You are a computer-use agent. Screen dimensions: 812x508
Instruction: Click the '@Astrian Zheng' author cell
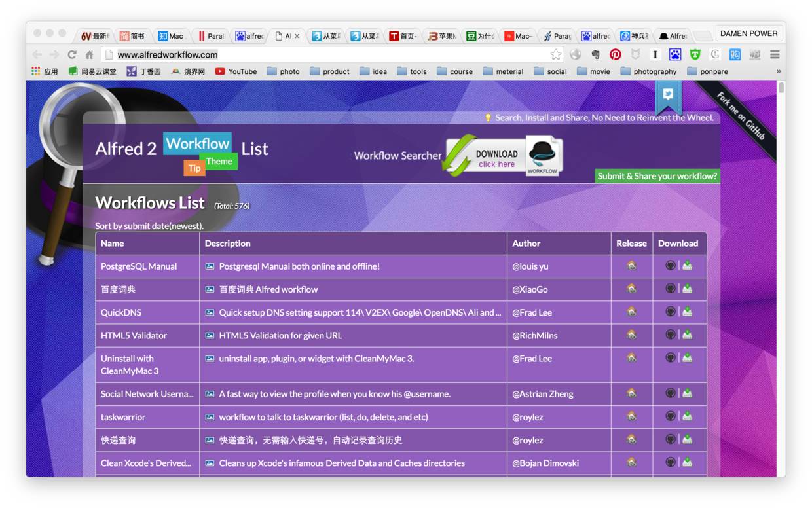[x=559, y=394]
